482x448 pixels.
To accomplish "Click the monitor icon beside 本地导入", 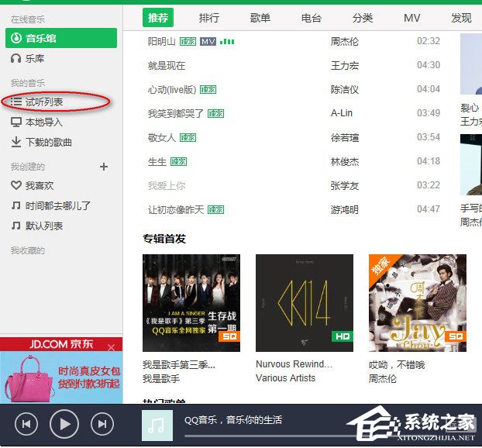I will tap(16, 122).
